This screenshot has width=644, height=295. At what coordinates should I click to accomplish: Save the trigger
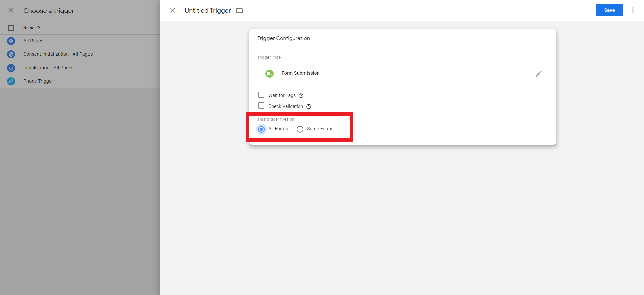[x=609, y=10]
